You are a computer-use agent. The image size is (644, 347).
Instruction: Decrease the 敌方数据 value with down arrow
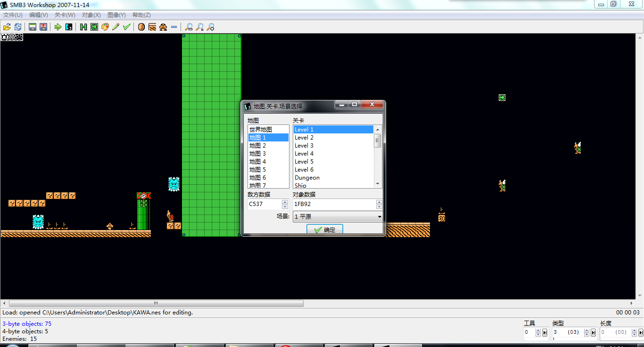coord(285,207)
